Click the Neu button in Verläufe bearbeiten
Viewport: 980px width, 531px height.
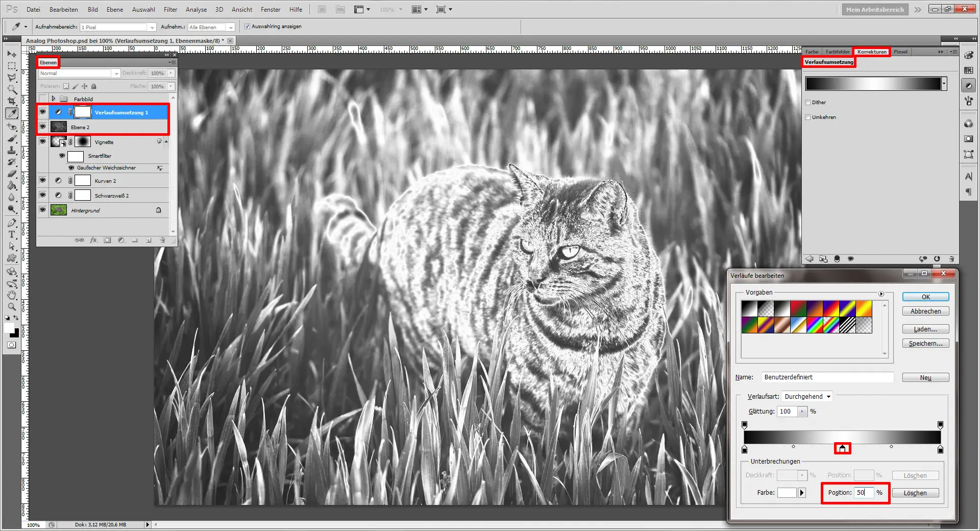[925, 377]
